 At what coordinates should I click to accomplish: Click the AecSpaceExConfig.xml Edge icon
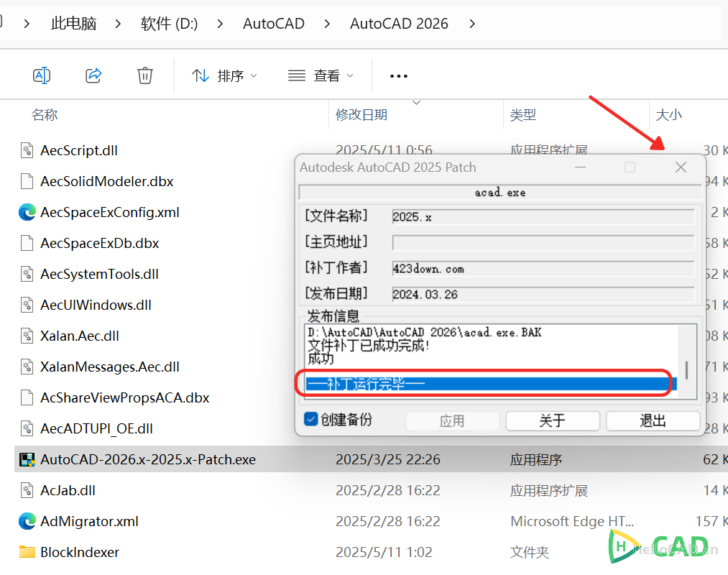click(x=27, y=212)
